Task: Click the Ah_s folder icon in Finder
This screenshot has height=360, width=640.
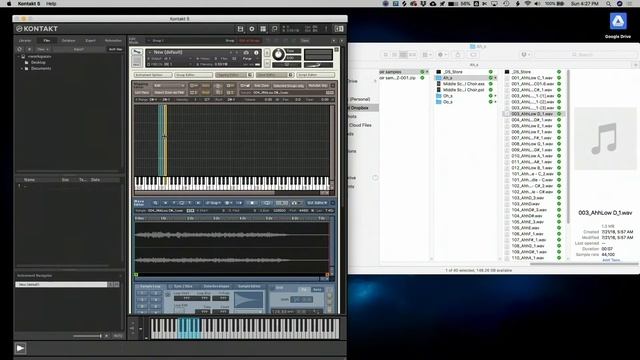Action: pos(439,78)
